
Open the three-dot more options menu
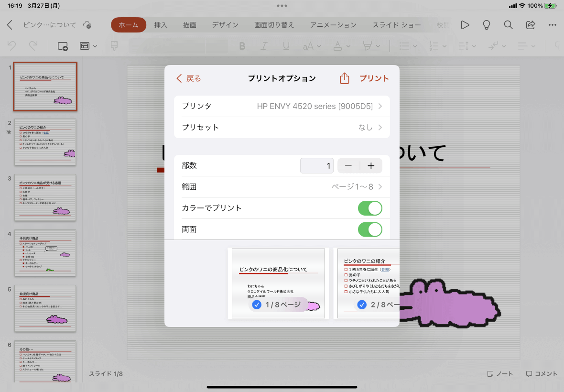tap(553, 25)
